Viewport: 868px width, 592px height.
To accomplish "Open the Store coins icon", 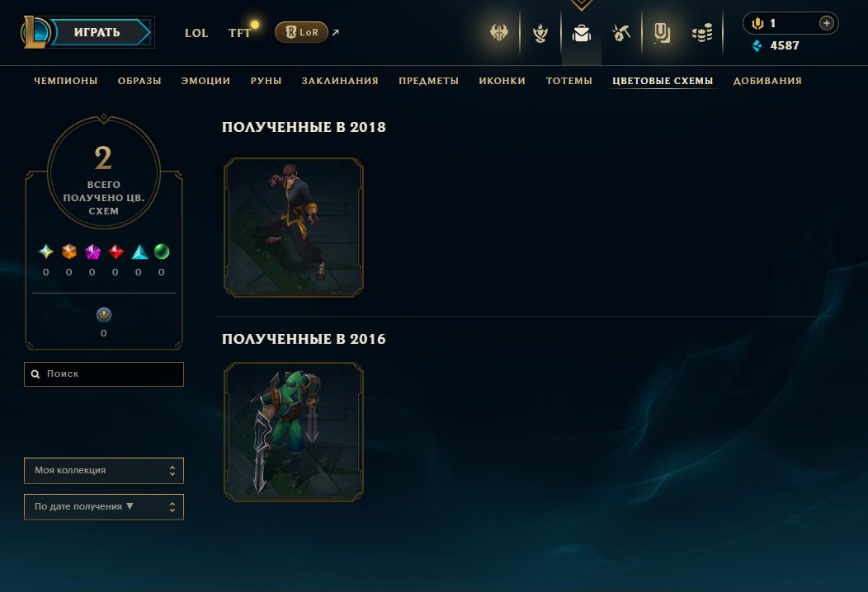I will click(x=702, y=34).
